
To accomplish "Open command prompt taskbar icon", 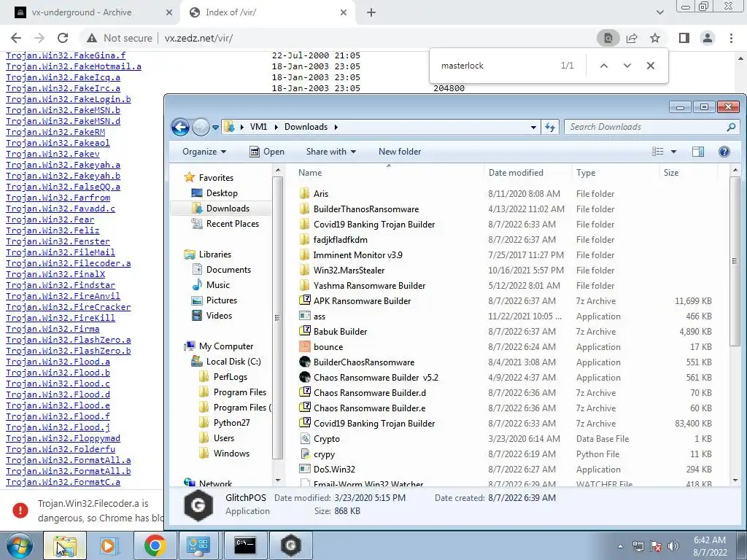I will [x=245, y=545].
